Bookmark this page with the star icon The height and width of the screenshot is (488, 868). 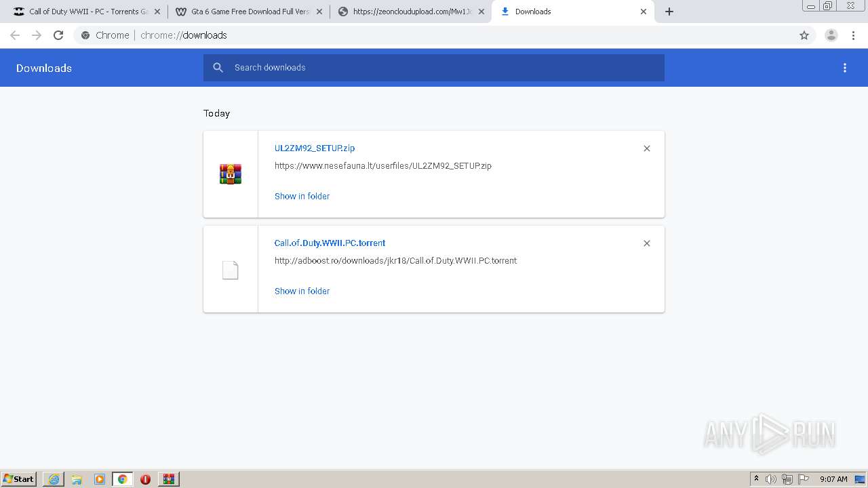coord(804,35)
